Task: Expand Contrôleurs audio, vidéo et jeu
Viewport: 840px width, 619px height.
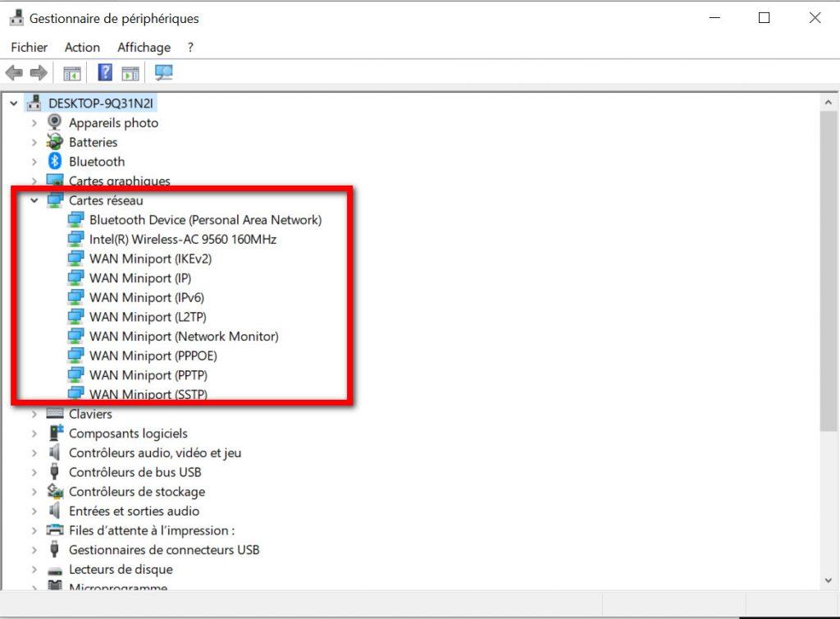Action: (x=34, y=453)
